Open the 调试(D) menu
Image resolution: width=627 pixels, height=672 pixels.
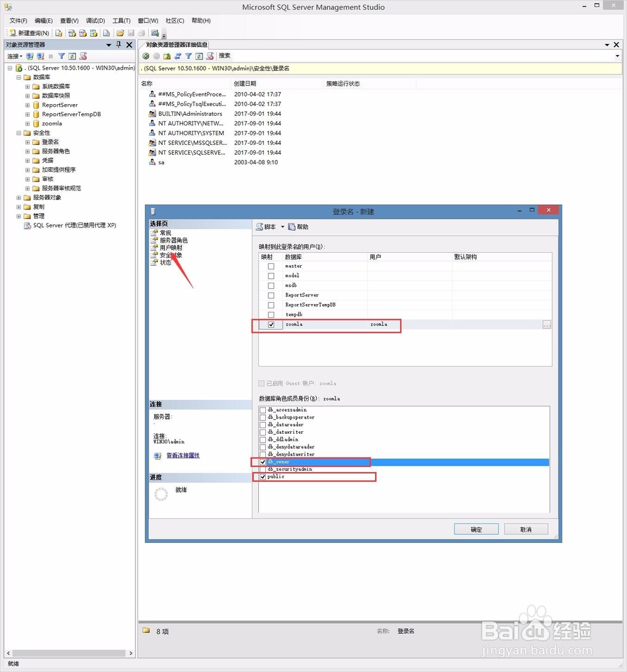[x=95, y=21]
